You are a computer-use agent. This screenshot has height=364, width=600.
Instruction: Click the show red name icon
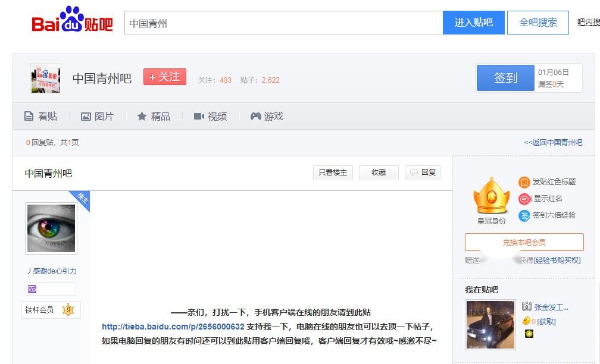524,199
